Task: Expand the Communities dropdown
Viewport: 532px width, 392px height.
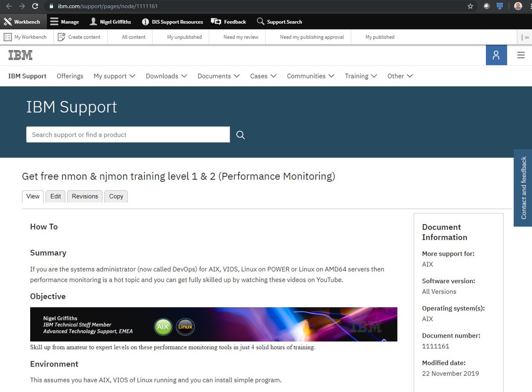Action: 311,76
